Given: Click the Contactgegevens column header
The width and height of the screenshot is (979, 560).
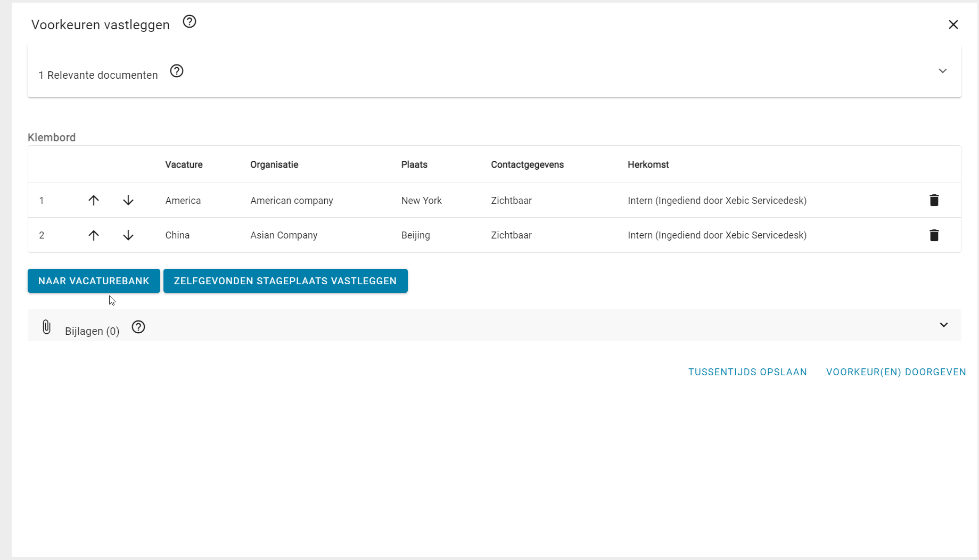Looking at the screenshot, I should tap(527, 164).
